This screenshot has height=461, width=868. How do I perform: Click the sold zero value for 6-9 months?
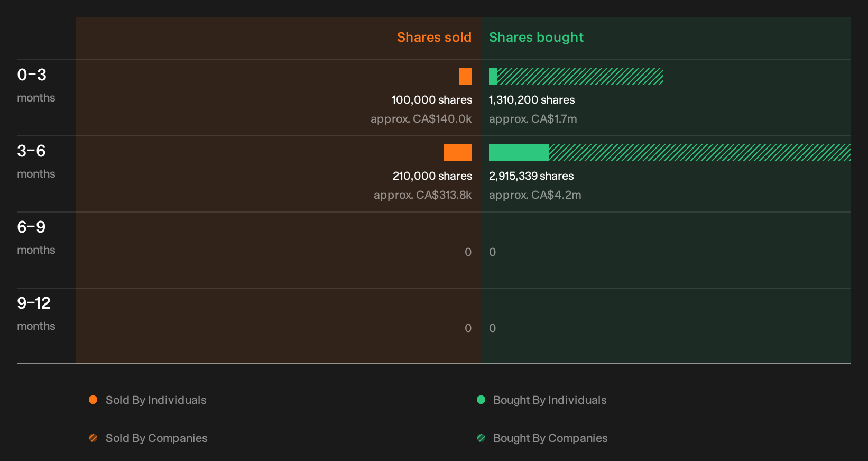click(x=468, y=252)
